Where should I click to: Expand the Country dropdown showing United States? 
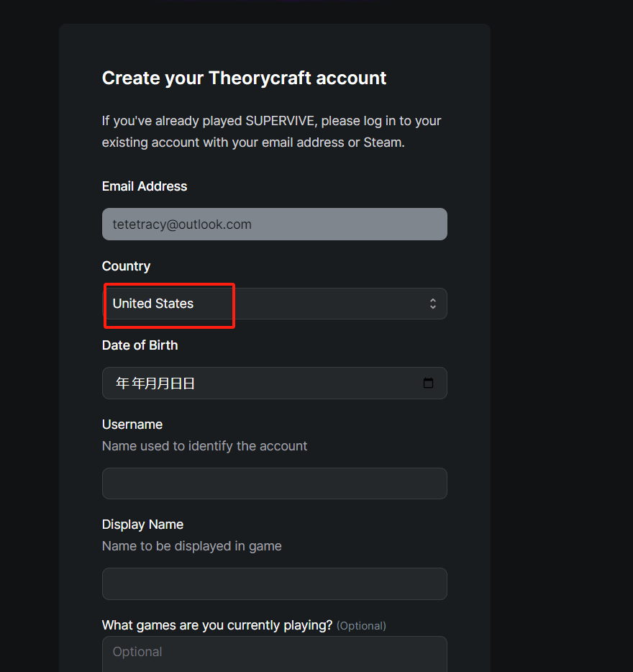click(274, 304)
